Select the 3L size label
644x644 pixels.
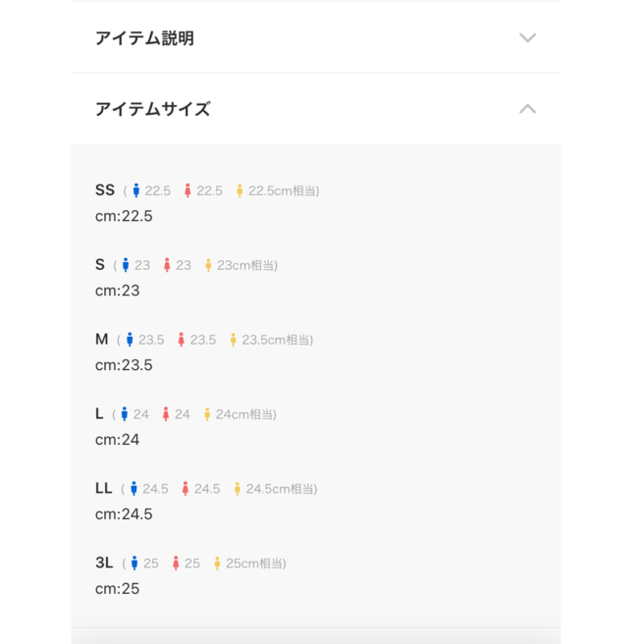[104, 563]
